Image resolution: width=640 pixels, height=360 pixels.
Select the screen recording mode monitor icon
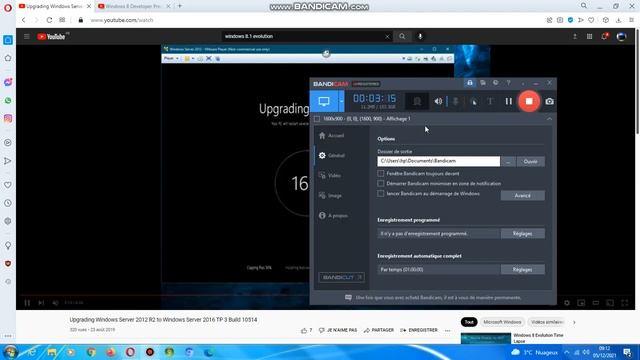pyautogui.click(x=324, y=101)
